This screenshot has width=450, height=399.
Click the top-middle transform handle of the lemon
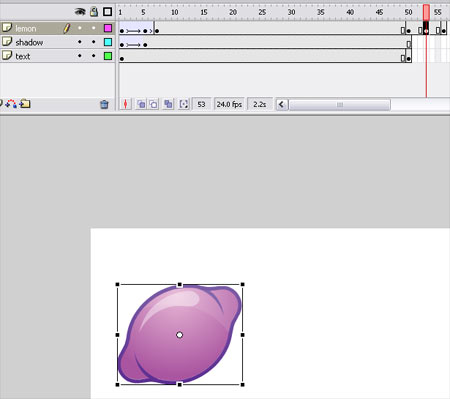tap(180, 285)
